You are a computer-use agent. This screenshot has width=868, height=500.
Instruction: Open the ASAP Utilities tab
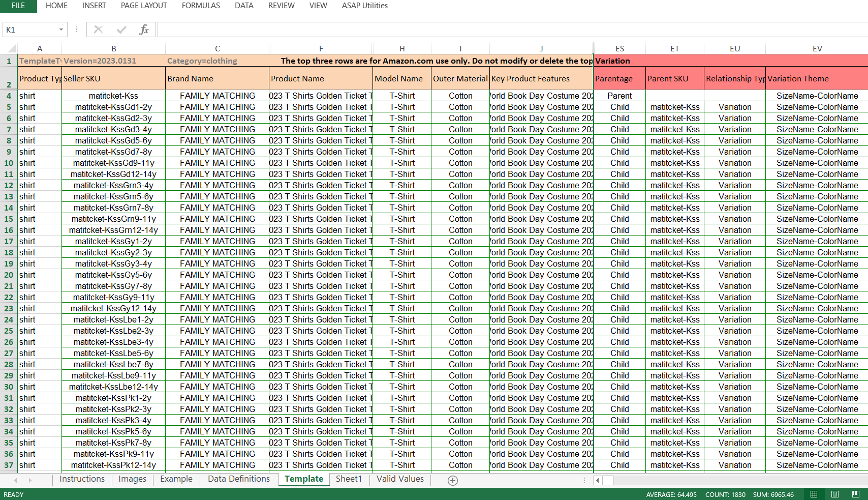pos(365,6)
